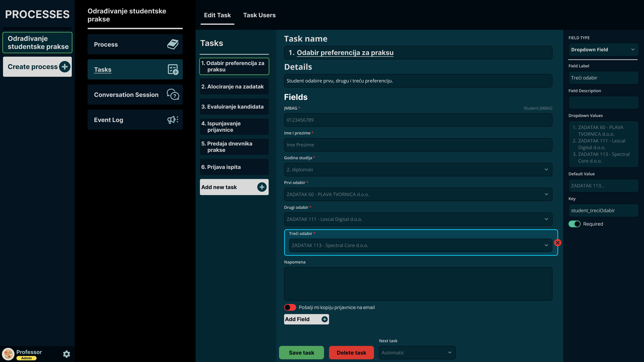644x362 pixels.
Task: Click the Field Description input box
Action: pyautogui.click(x=603, y=103)
